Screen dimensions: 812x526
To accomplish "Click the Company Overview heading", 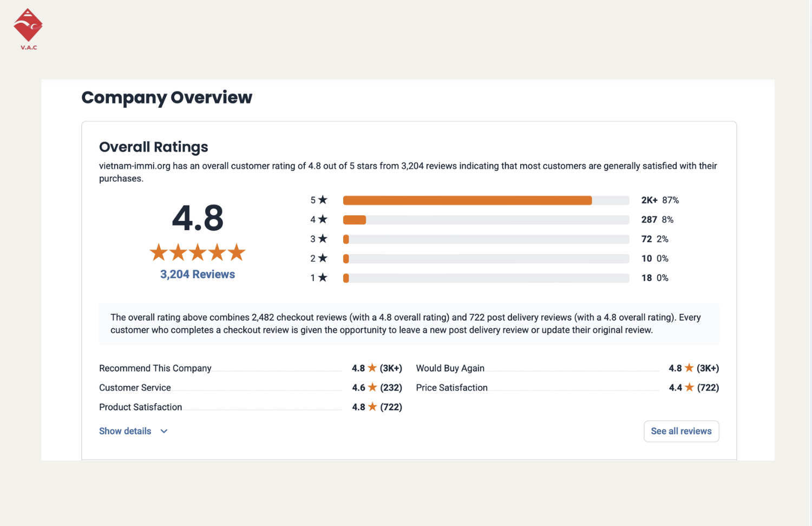I will [x=167, y=97].
